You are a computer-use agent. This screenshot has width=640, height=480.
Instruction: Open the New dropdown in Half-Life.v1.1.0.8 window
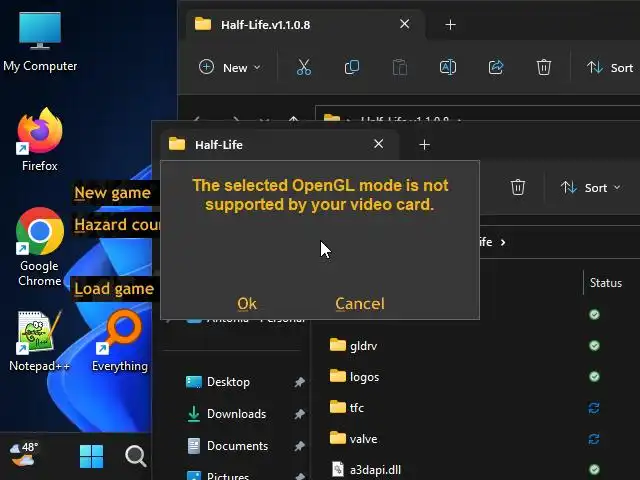click(230, 67)
